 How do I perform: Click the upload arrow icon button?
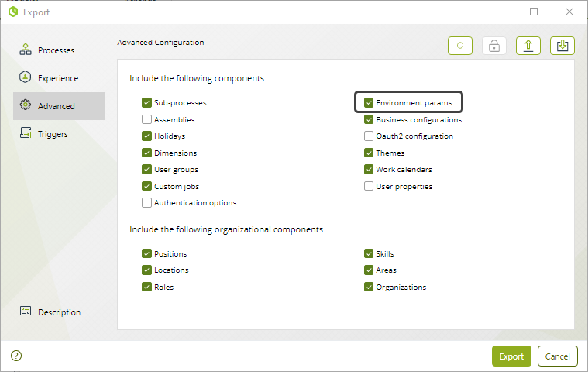pyautogui.click(x=528, y=46)
